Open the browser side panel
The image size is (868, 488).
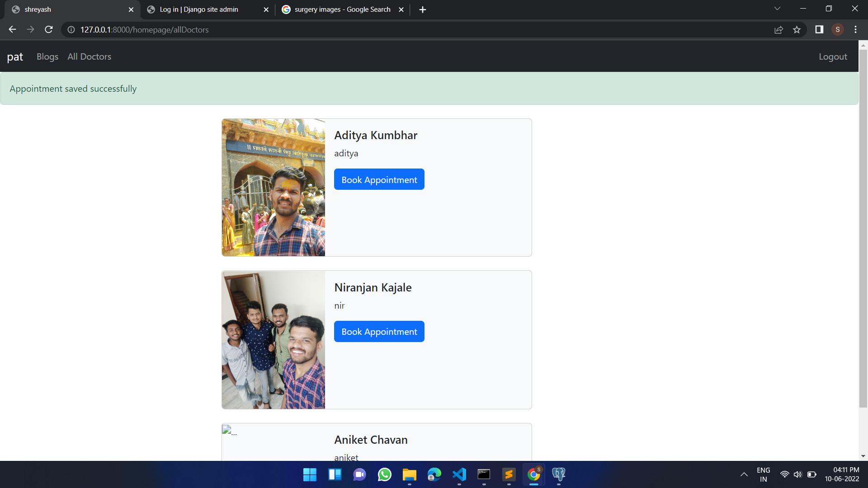[x=819, y=29]
